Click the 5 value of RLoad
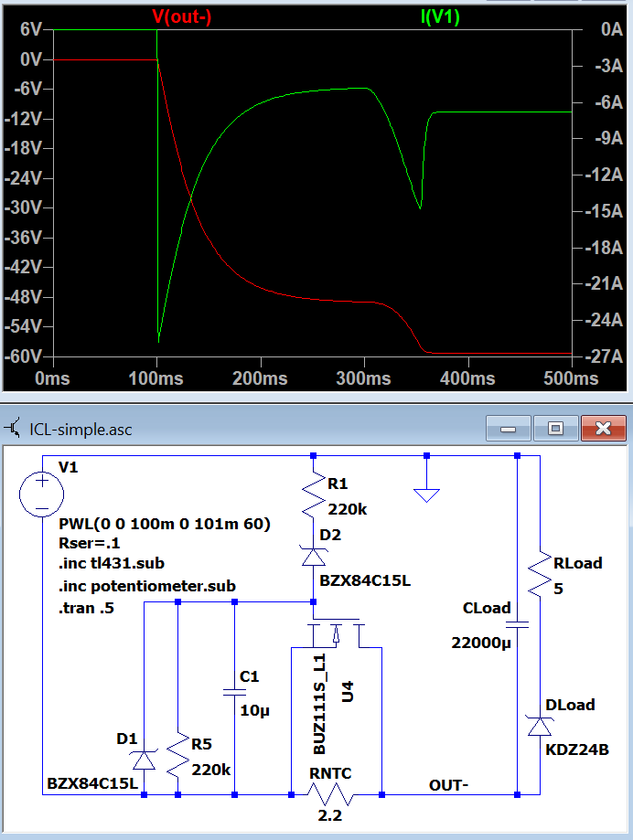 tap(559, 589)
